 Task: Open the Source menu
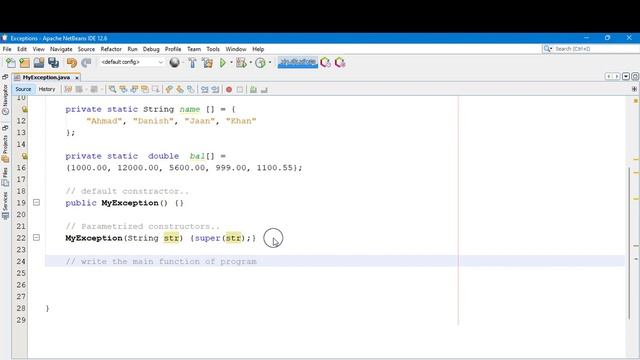pyautogui.click(x=86, y=49)
